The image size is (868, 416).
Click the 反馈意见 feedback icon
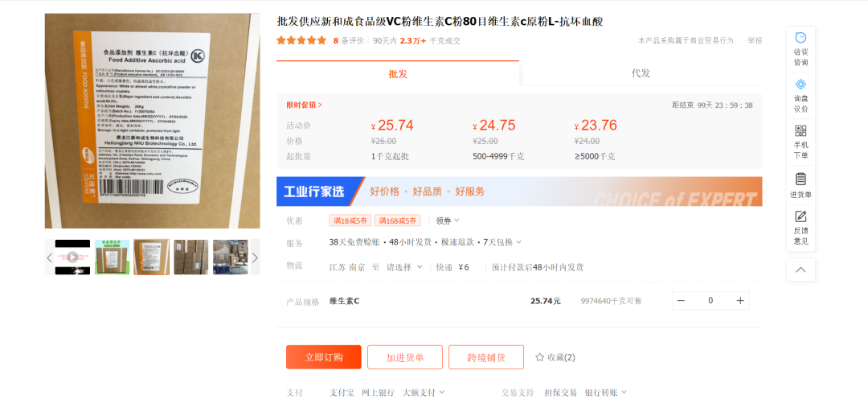(x=800, y=217)
